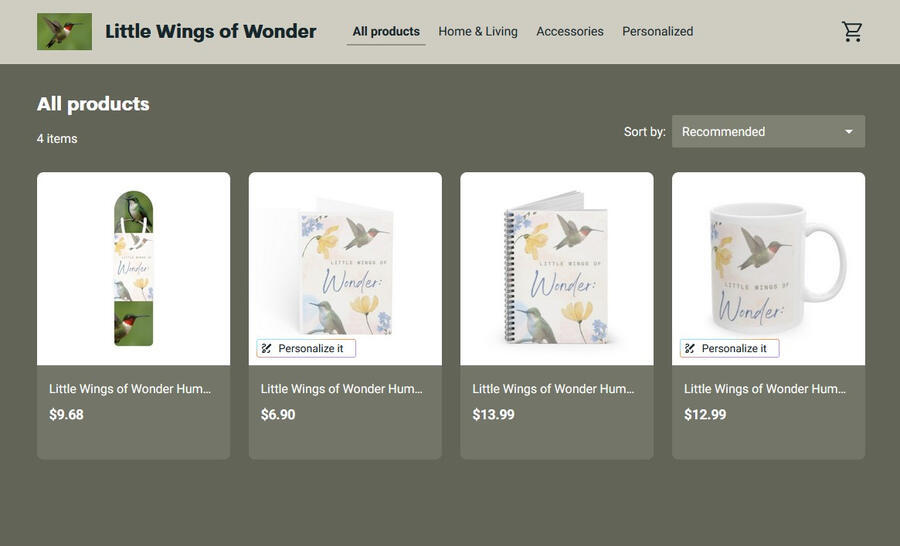
Task: Open the Accessories category
Action: pos(570,32)
